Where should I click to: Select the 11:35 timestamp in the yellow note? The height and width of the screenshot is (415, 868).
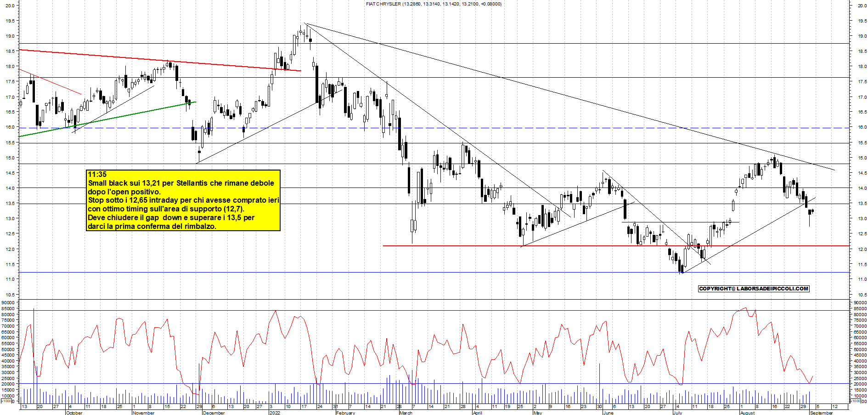point(97,175)
